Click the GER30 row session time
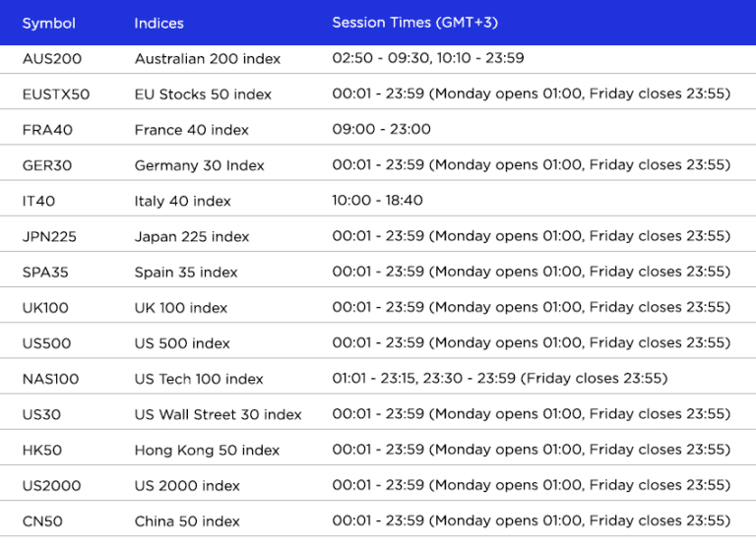756x548 pixels. tap(531, 165)
